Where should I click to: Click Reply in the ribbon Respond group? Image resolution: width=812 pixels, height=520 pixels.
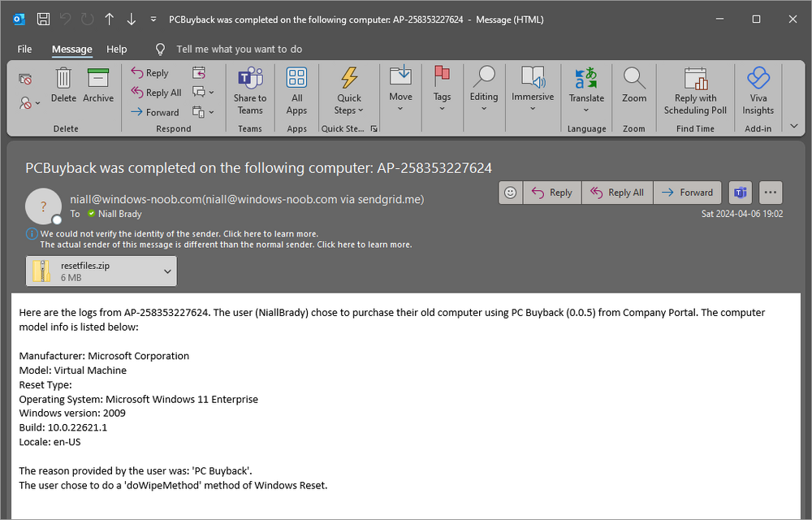pos(149,73)
